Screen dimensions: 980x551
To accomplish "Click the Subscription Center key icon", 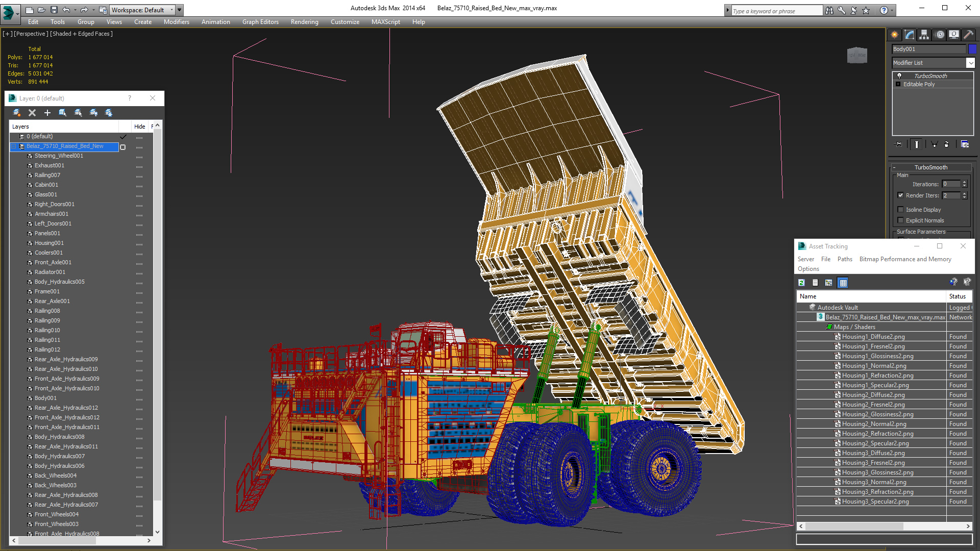I will pyautogui.click(x=841, y=10).
